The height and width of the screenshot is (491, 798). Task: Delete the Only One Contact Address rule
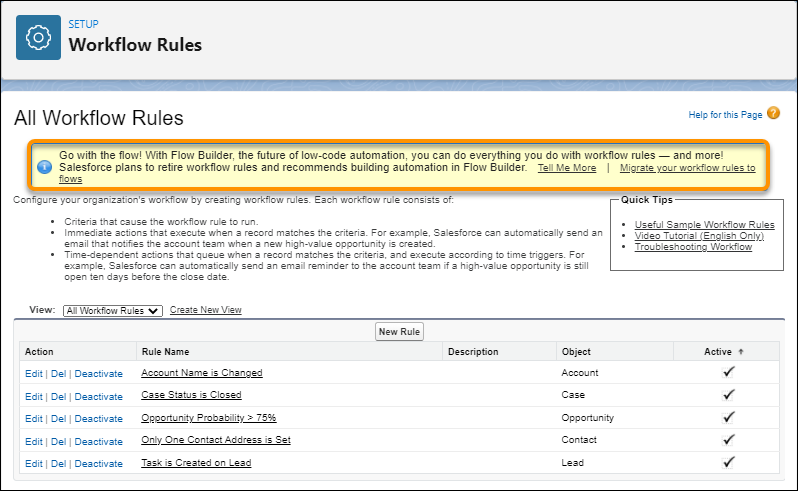tap(58, 442)
